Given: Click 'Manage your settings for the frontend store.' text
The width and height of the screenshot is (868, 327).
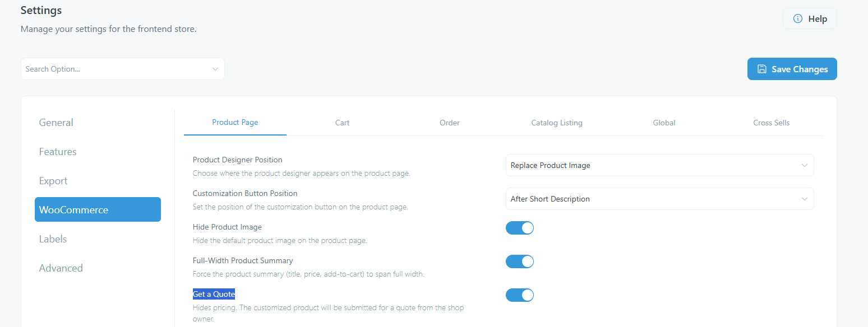Looking at the screenshot, I should click(x=108, y=29).
